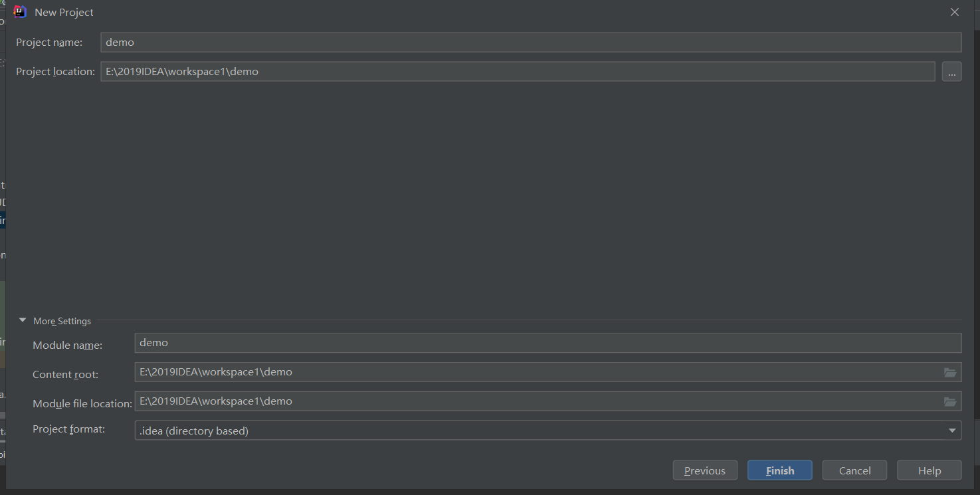Click the New Project title text

[64, 12]
